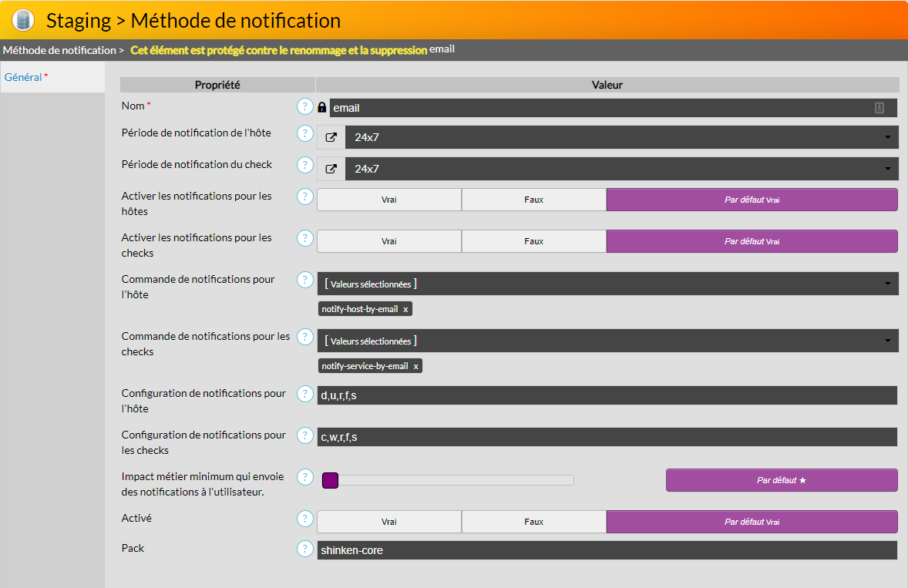Click the help icon next to Nom
The width and height of the screenshot is (908, 588).
(305, 106)
